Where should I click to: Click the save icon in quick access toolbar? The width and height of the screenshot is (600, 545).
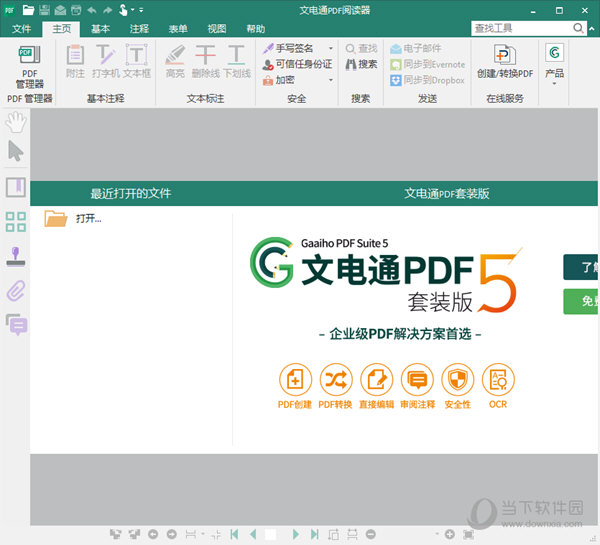[x=44, y=10]
